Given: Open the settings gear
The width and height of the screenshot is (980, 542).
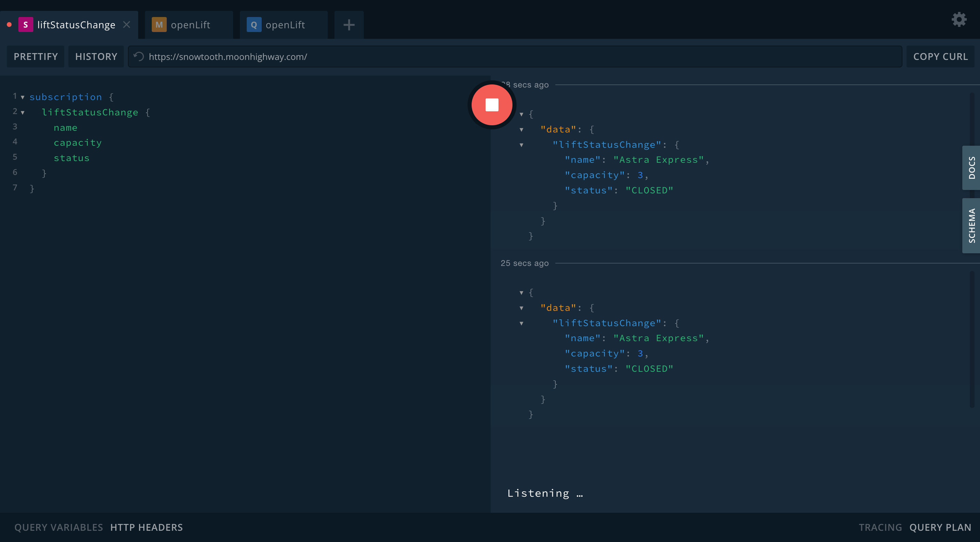Looking at the screenshot, I should 959,19.
